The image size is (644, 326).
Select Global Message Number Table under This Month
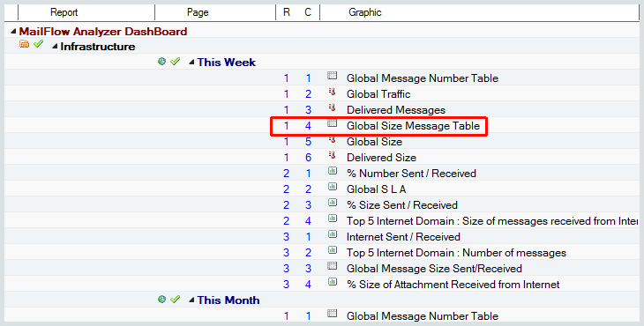[423, 316]
